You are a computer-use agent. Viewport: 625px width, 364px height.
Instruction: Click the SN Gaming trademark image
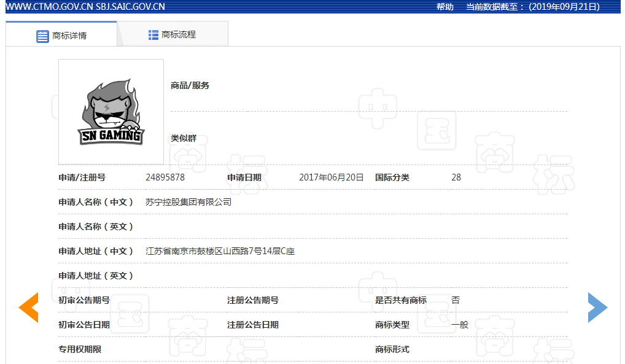(x=111, y=112)
